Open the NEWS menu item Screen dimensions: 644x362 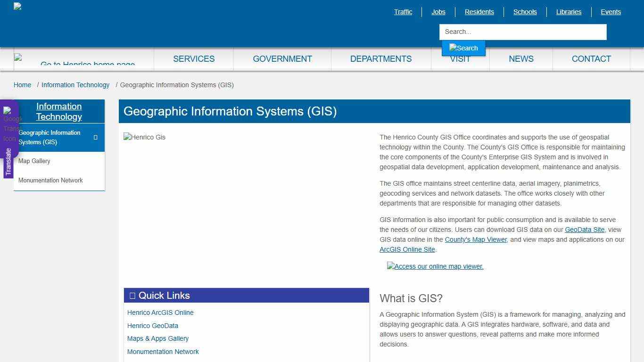[x=521, y=58]
